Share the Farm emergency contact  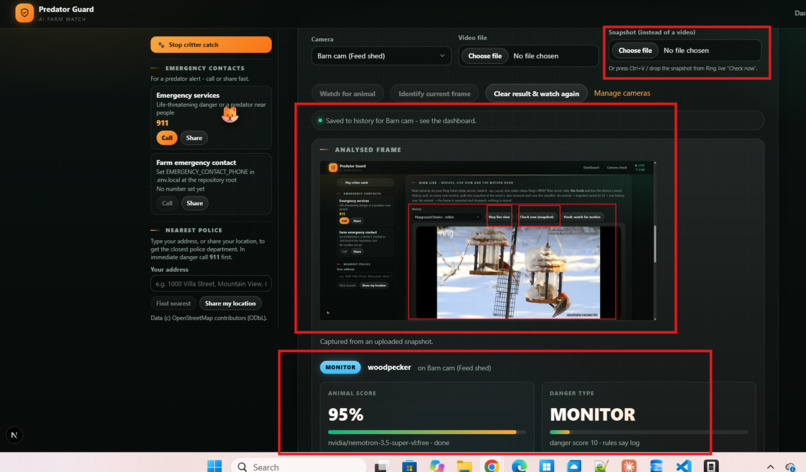[194, 203]
